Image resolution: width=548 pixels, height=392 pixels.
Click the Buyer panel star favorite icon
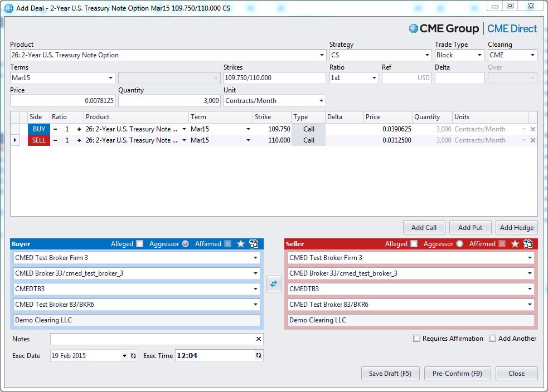pos(241,244)
